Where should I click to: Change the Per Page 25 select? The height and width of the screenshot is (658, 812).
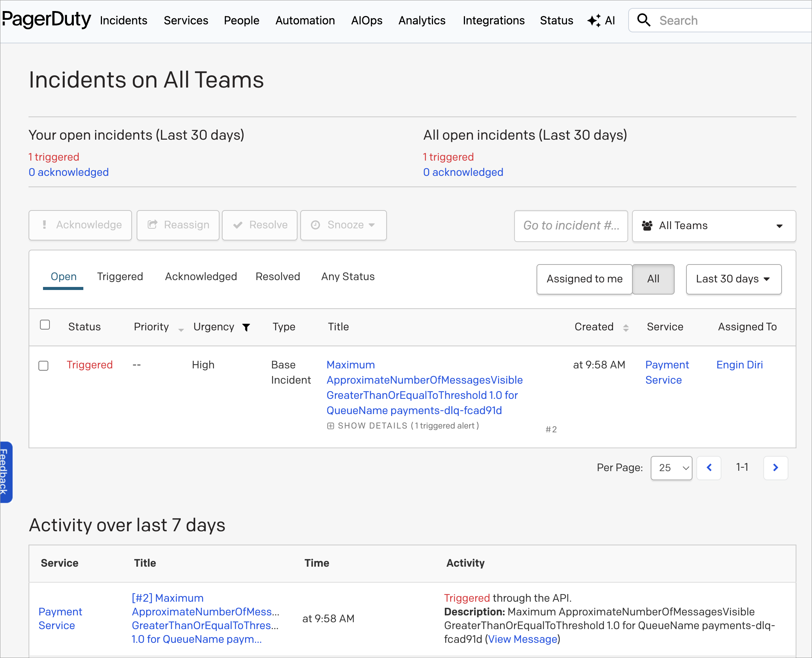671,468
